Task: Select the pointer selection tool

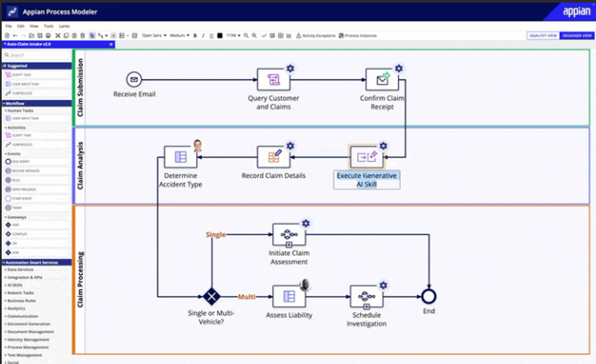Action: point(92,35)
